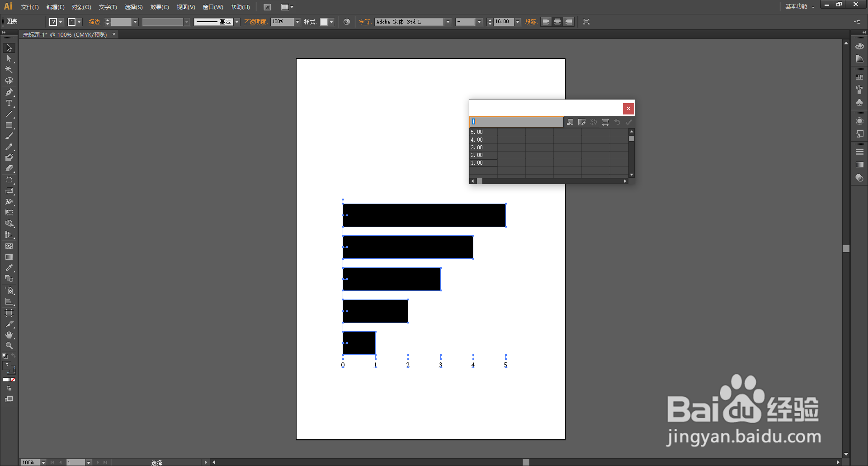The width and height of the screenshot is (868, 466).
Task: Toggle left paragraph alignment
Action: tap(546, 21)
